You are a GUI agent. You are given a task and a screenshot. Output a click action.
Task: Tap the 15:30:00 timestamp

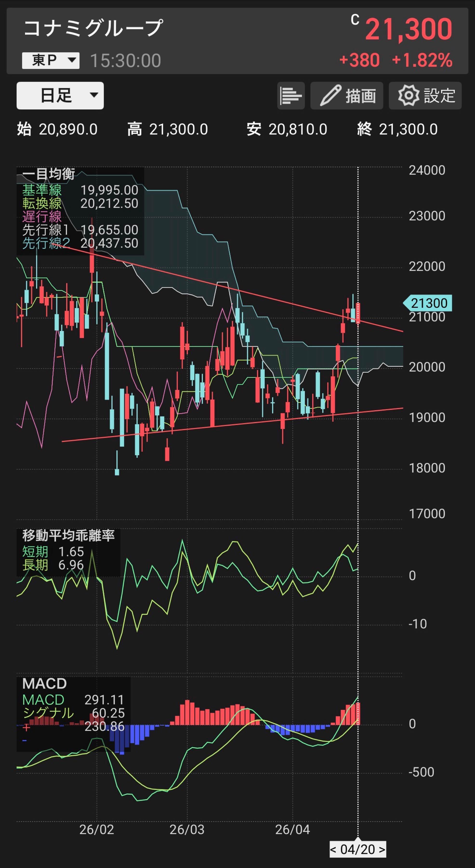coord(125,61)
